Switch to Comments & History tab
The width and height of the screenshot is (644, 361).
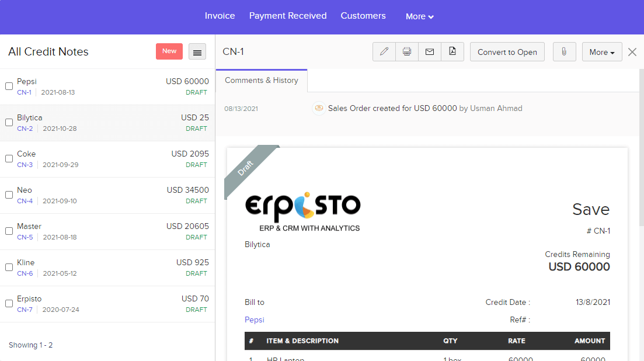(262, 81)
